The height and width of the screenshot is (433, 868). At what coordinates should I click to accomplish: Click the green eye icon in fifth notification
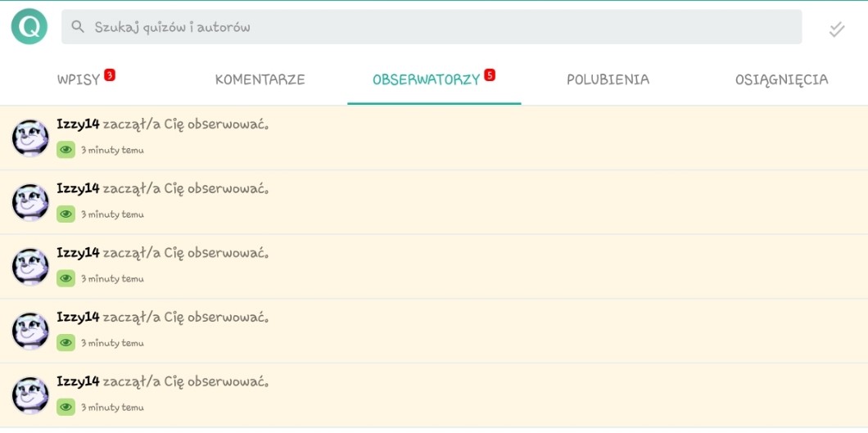tap(66, 407)
